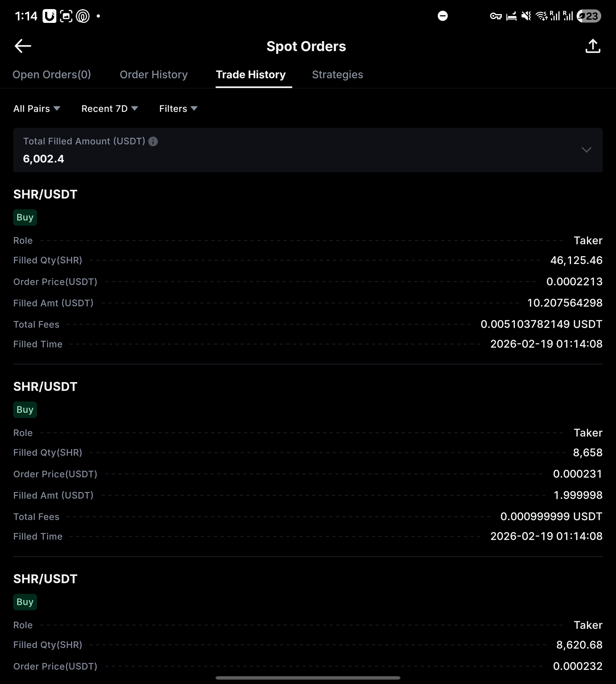Select the Trade History tab
Image resolution: width=616 pixels, height=684 pixels.
[x=251, y=75]
